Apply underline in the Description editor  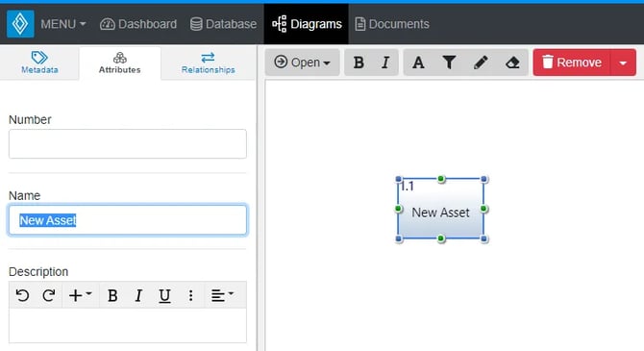(164, 295)
